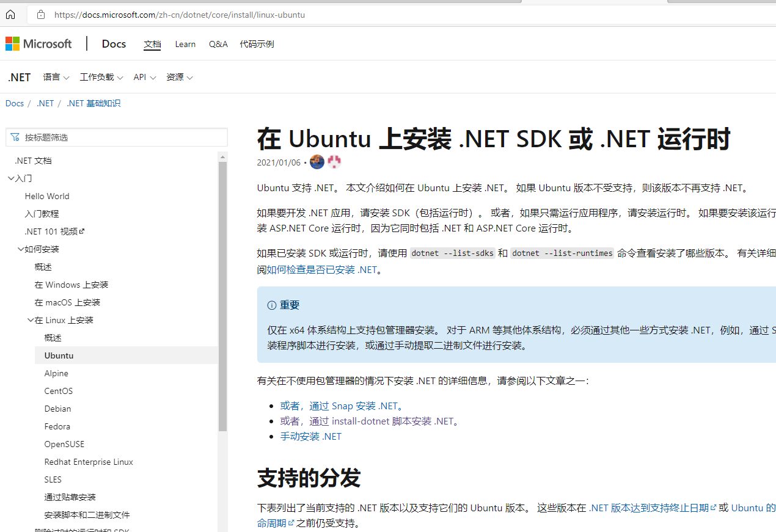Open the .NET 101 视频 external link
The height and width of the screenshot is (532, 776).
tap(54, 231)
